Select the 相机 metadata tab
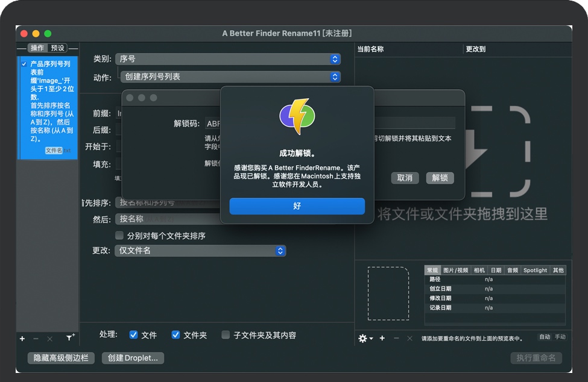Screen dimensions: 588x382 pyautogui.click(x=479, y=270)
